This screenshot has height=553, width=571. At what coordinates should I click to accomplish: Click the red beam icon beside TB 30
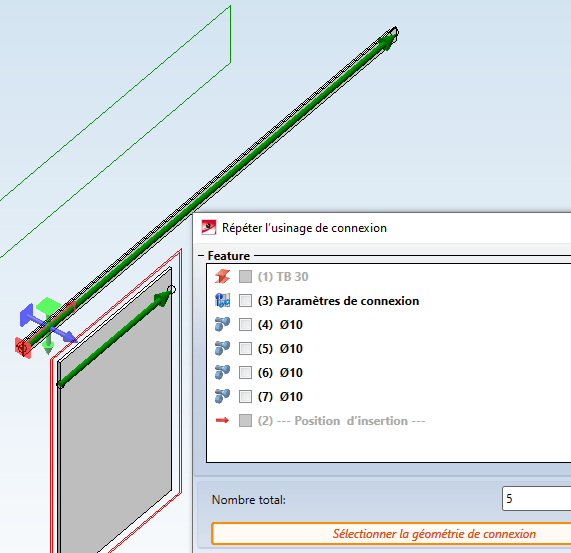[222, 277]
